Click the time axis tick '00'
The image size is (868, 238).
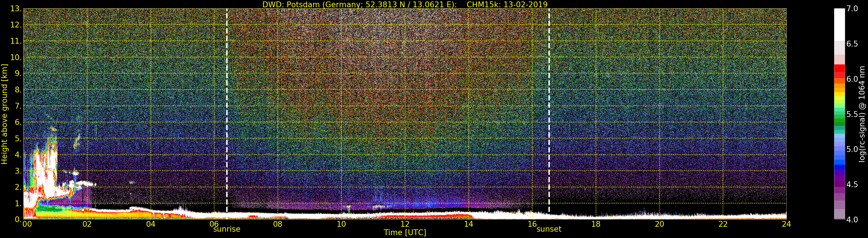pyautogui.click(x=27, y=224)
